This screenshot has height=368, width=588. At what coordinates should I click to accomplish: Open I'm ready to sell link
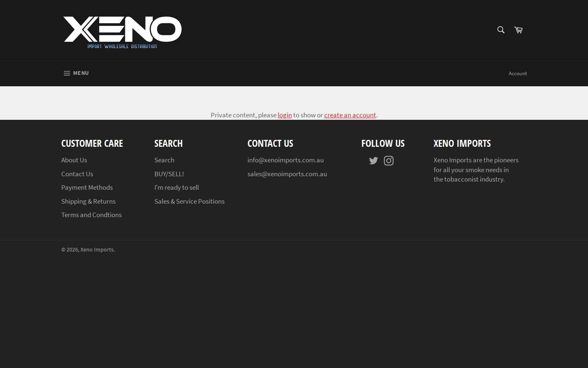pos(176,187)
